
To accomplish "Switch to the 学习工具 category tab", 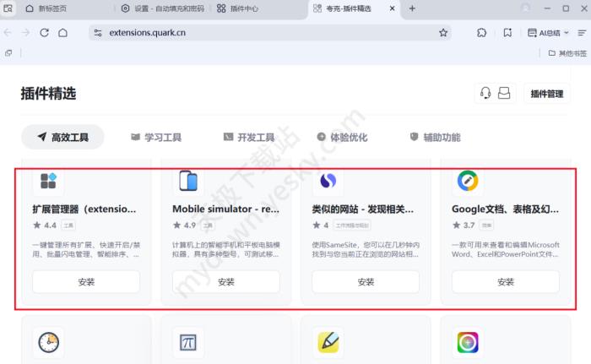I will (x=156, y=137).
